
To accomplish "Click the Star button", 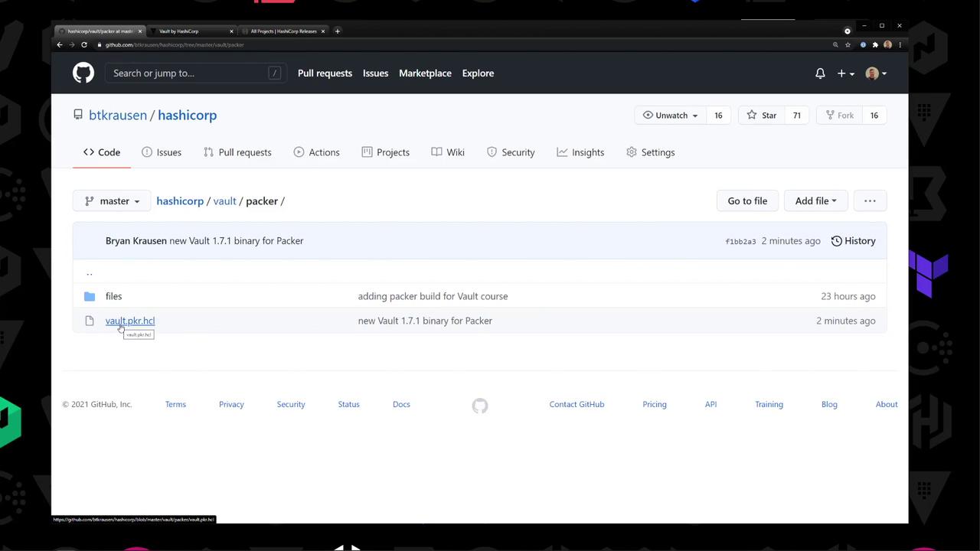I will point(761,116).
